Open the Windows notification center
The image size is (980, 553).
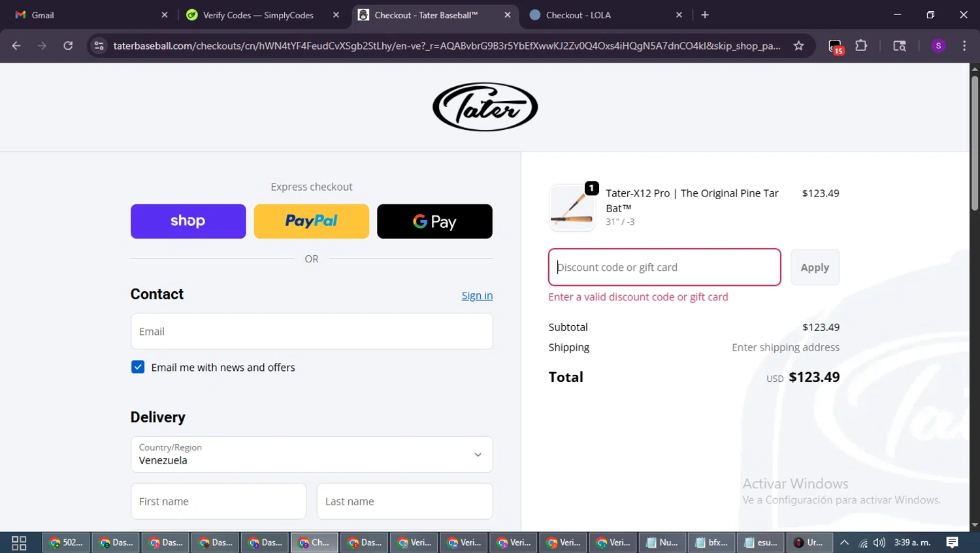[952, 543]
